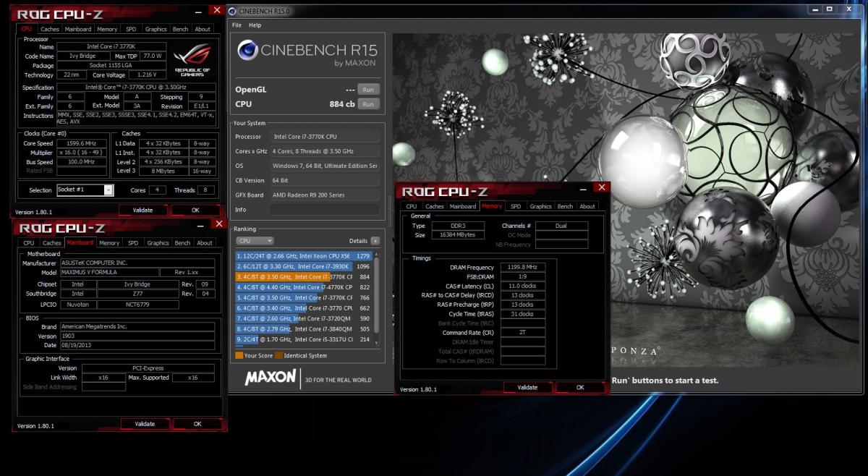Screen dimensions: 868x476
Task: Switch to About tab in the Memory CPU-Z window
Action: pyautogui.click(x=587, y=206)
